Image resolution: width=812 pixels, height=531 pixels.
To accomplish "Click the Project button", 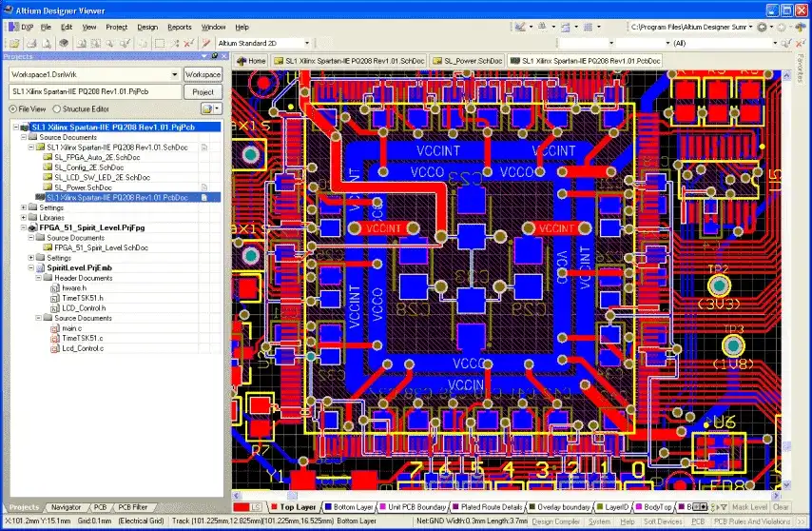I will (x=203, y=91).
